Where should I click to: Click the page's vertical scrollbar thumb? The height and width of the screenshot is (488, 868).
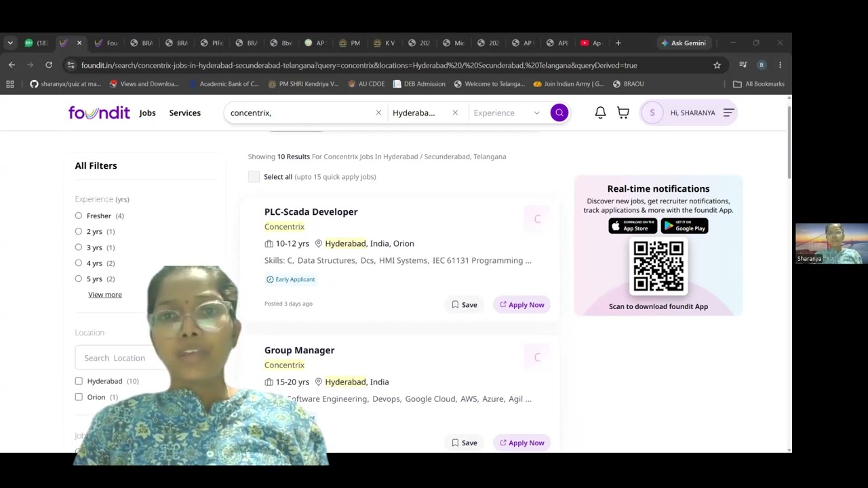[x=789, y=142]
